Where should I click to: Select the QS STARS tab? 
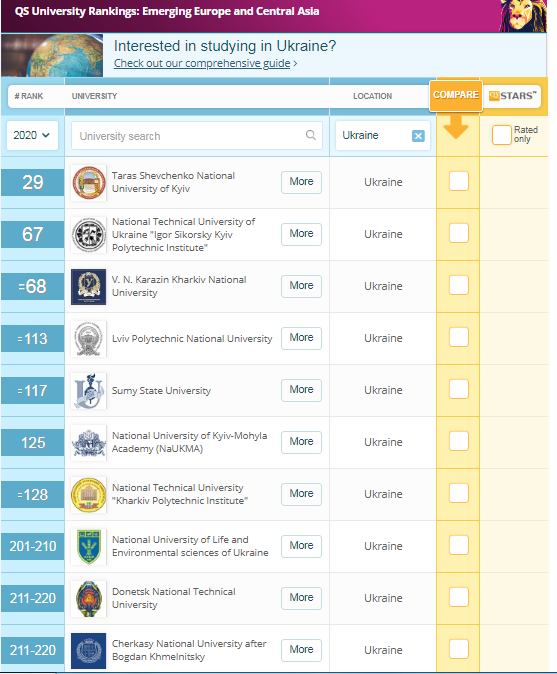point(513,96)
